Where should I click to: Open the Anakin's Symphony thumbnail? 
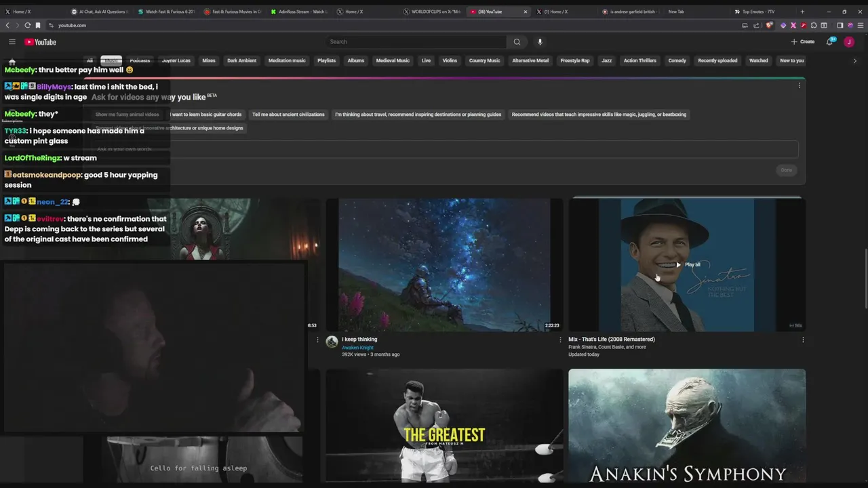point(687,426)
